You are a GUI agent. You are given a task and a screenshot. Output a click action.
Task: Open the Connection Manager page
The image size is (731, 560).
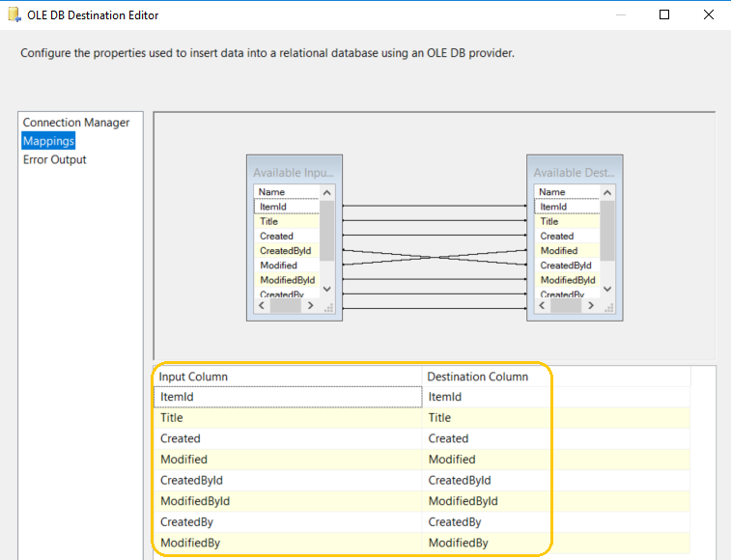click(76, 123)
